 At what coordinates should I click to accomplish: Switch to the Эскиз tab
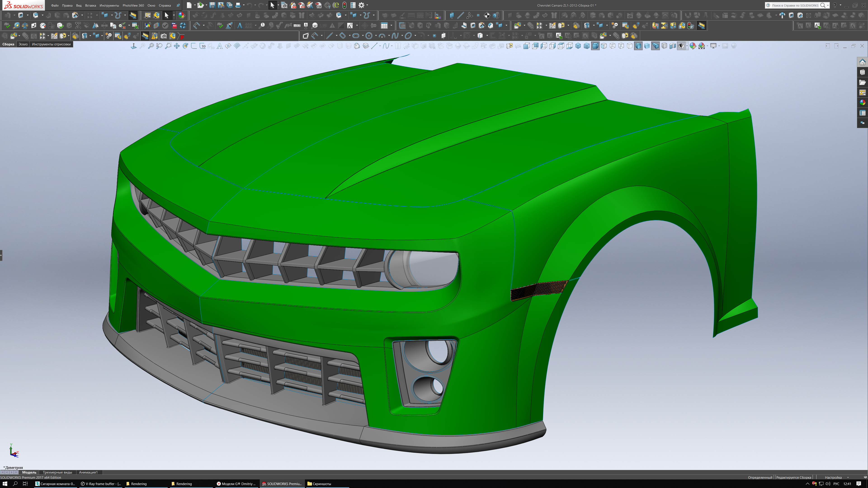tap(23, 44)
